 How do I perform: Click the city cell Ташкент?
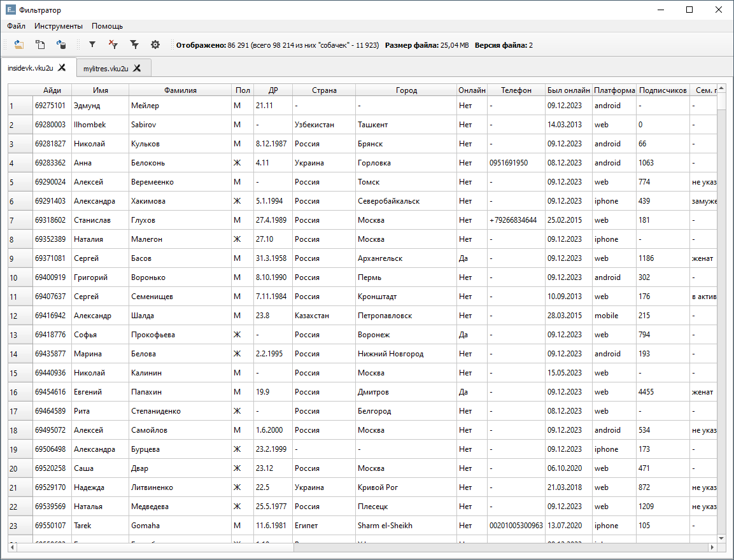[x=406, y=125]
